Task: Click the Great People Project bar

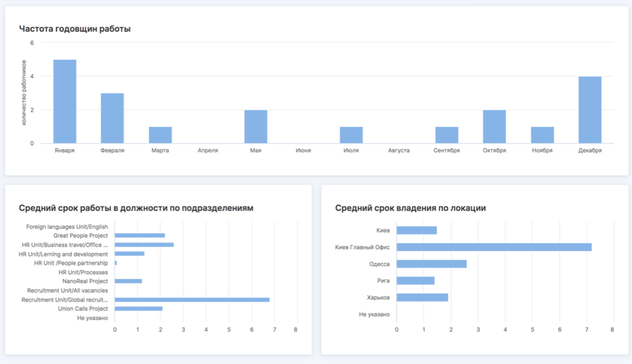Action: point(140,235)
